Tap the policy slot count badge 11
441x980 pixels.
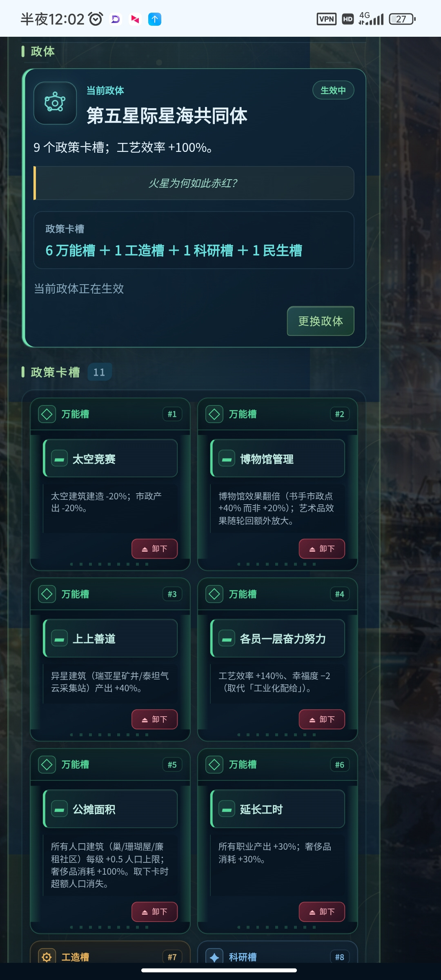click(99, 372)
